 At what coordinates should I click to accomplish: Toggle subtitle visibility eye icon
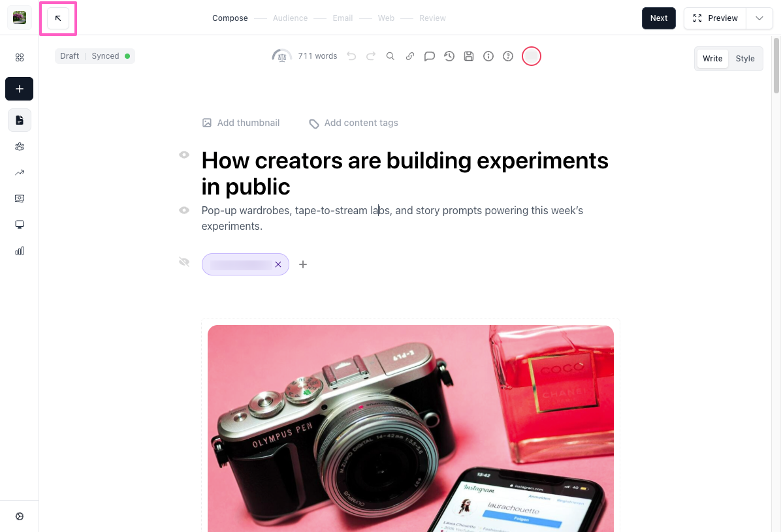184,210
